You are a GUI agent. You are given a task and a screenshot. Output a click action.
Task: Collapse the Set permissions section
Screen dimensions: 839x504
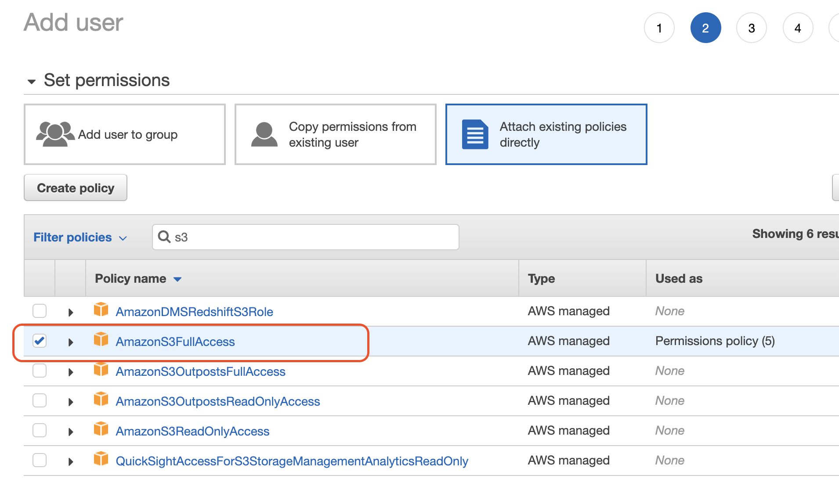click(32, 82)
